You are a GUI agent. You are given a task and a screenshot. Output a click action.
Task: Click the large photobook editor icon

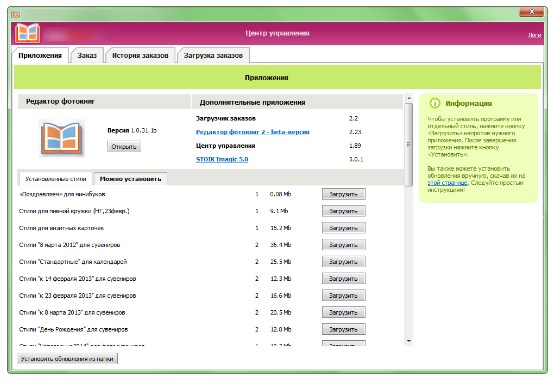coord(62,139)
